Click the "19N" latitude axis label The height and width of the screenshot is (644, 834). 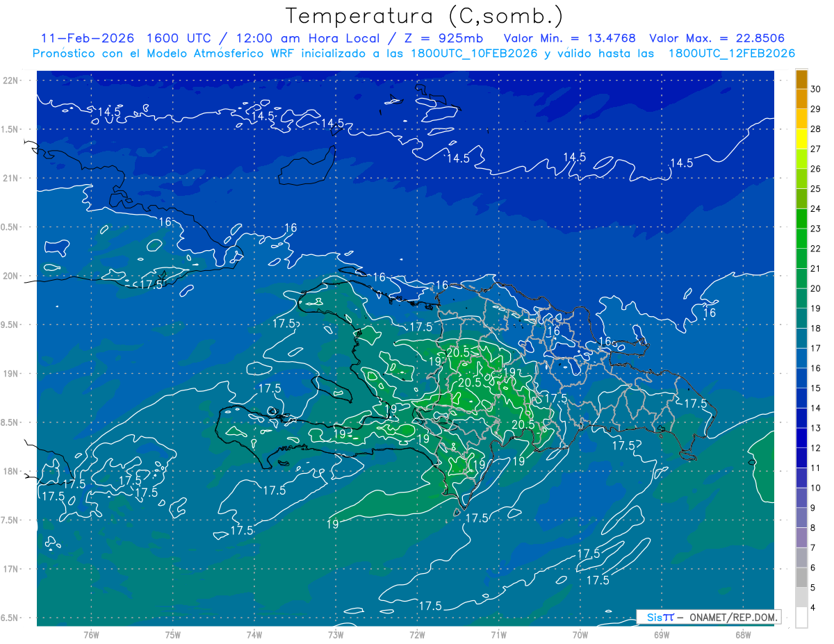(12, 374)
